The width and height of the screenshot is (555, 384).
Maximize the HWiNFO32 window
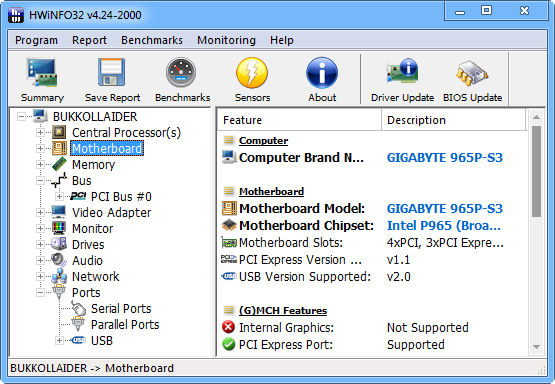point(487,11)
